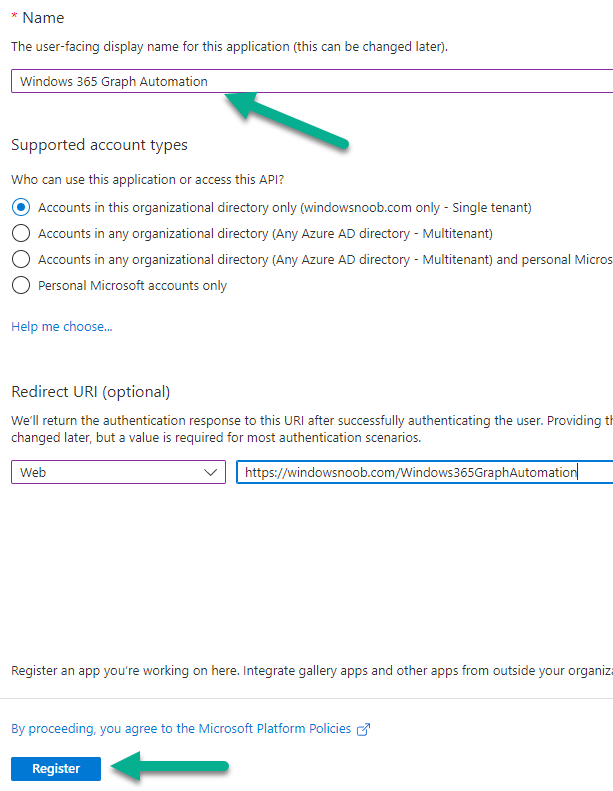
Task: Choose Any Azure AD directory Multitenant option
Action: coord(21,234)
